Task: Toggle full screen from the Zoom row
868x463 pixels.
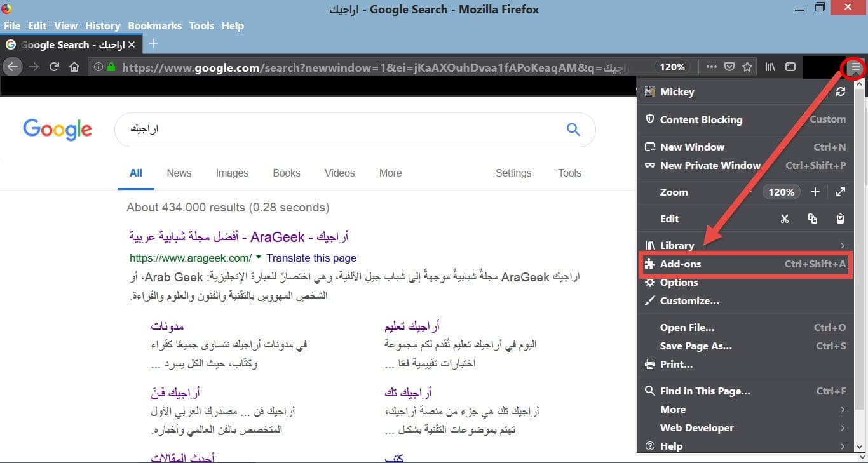Action: point(840,192)
